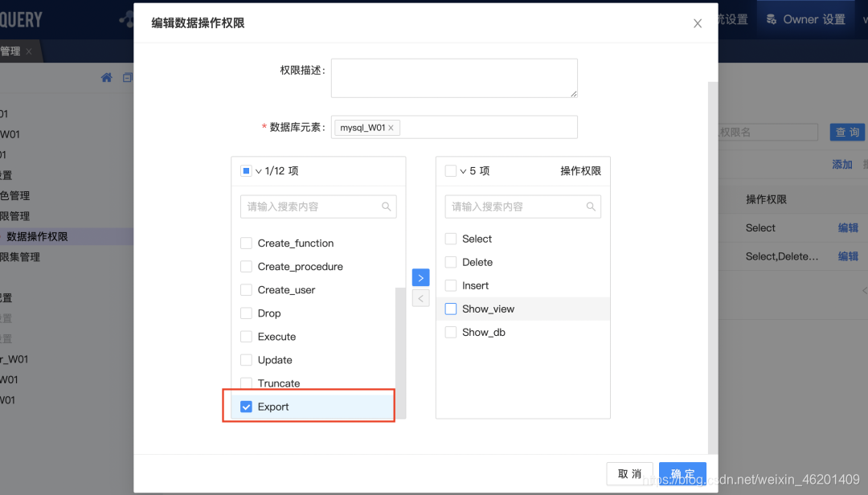Toggle select-all checkbox in left list header
Viewport: 868px width, 495px height.
pyautogui.click(x=247, y=170)
